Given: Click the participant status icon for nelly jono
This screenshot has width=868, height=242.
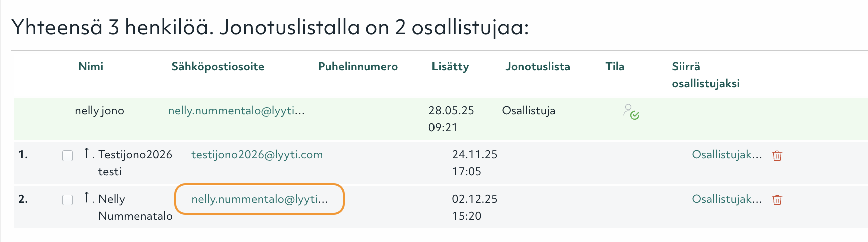Looking at the screenshot, I should (631, 112).
